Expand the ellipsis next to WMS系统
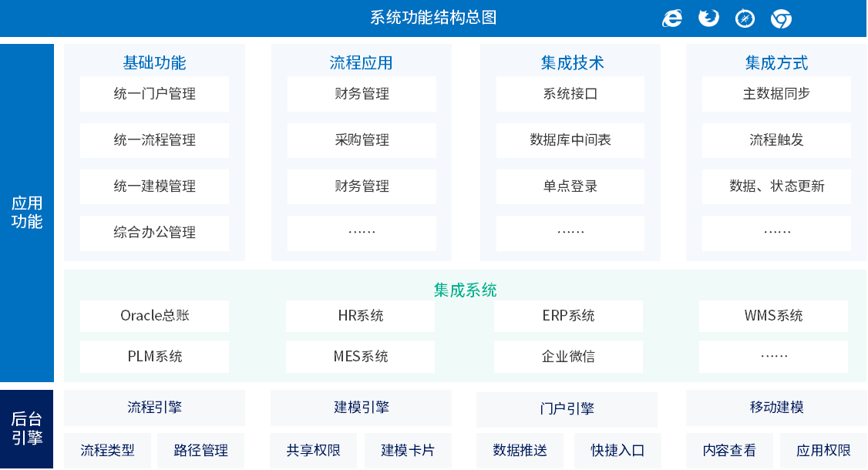This screenshot has width=868, height=470. [773, 356]
